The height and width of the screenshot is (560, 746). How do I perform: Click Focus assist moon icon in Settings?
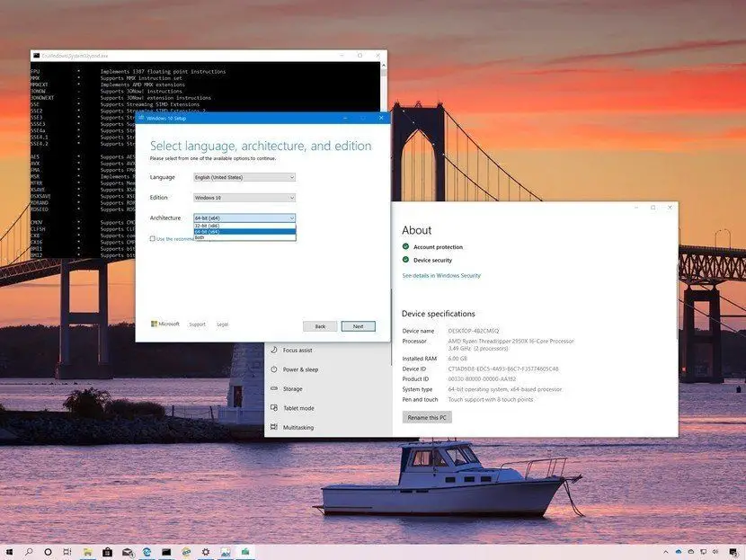point(274,350)
